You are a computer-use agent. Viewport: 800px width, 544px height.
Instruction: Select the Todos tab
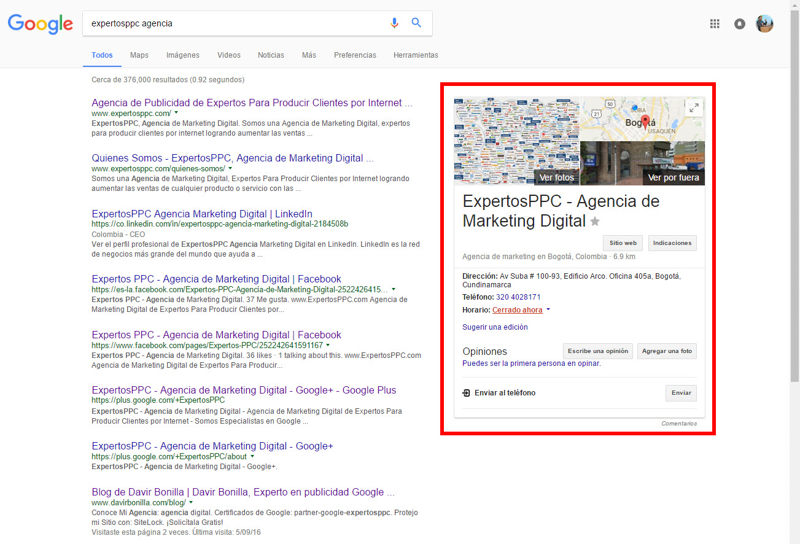(102, 55)
